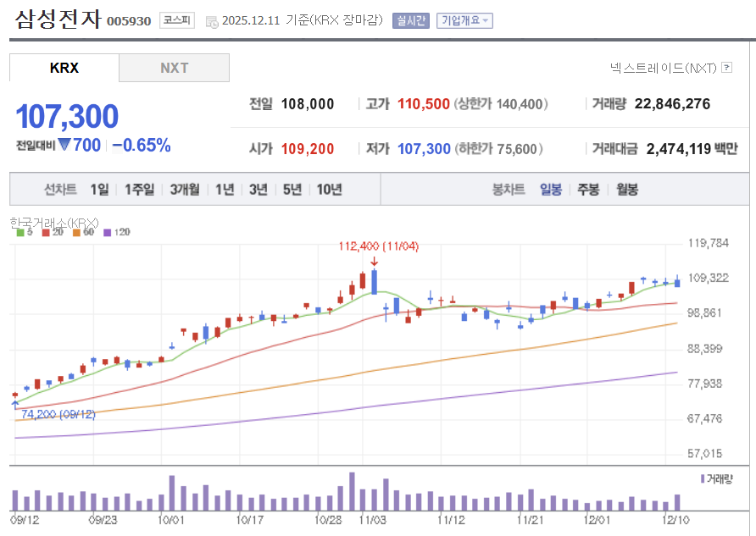Click the calendar icon beside 2025.12.11
This screenshot has width=756, height=536.
click(212, 22)
